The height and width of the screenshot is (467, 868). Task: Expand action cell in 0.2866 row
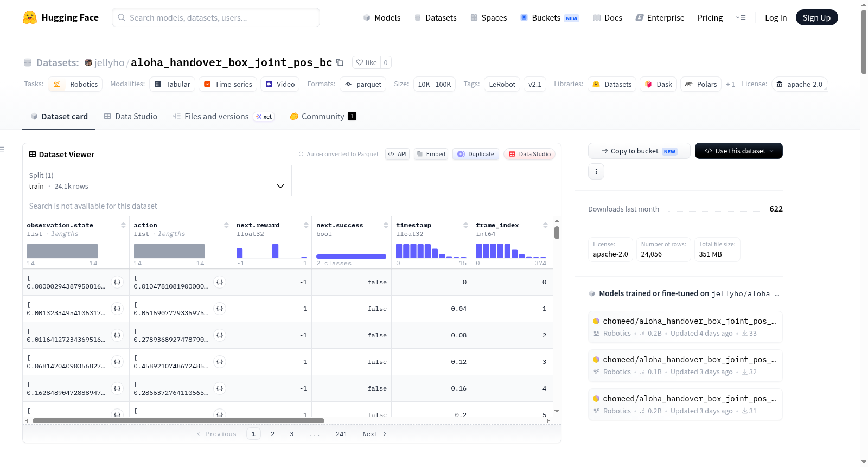pyautogui.click(x=220, y=388)
